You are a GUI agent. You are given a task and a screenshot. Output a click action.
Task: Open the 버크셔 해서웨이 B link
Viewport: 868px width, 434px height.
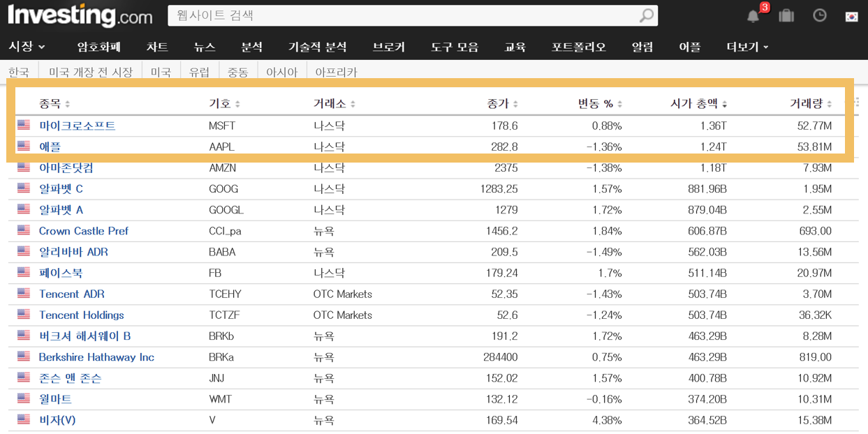point(84,336)
